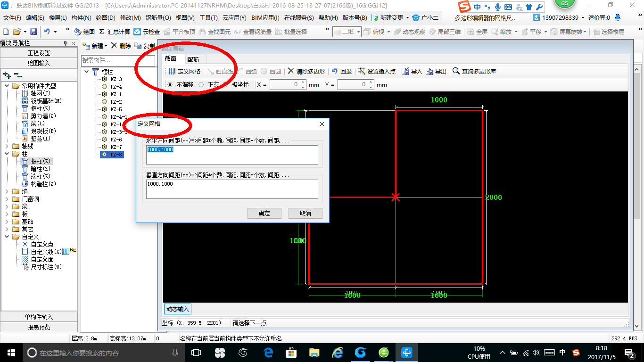Click 查看钢筋量 tool
644x362 pixels.
(253, 32)
